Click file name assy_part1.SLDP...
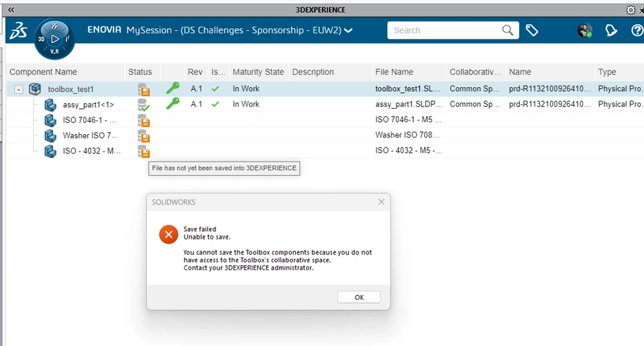This screenshot has width=644, height=346. [x=409, y=104]
